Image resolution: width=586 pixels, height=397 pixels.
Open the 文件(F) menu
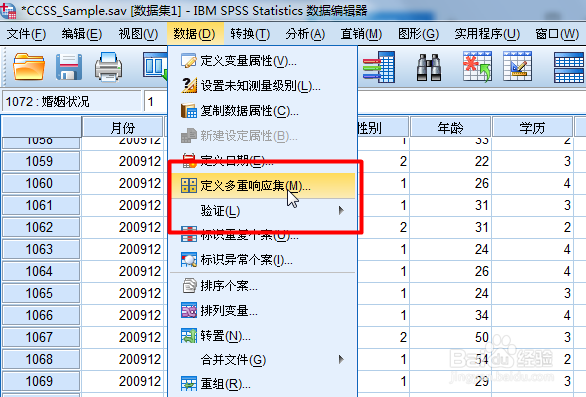[x=26, y=34]
